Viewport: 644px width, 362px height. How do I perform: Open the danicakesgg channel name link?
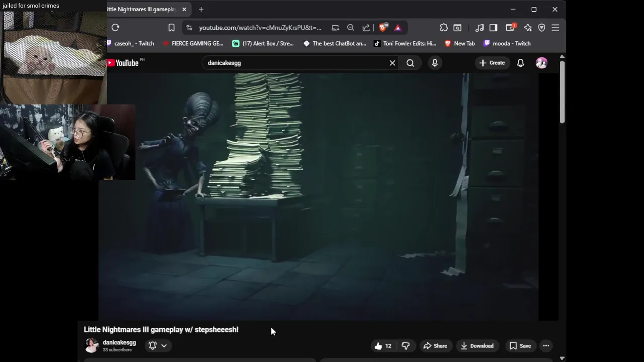coord(119,342)
